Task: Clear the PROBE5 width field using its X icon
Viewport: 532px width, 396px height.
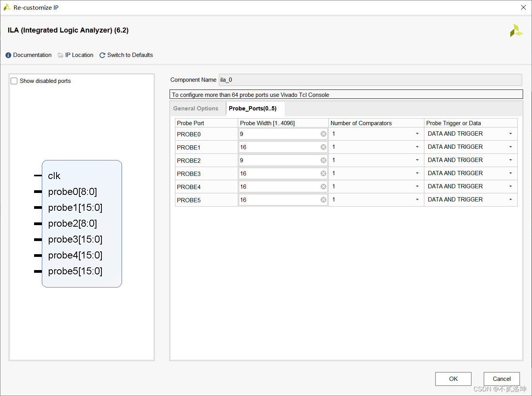Action: (323, 200)
